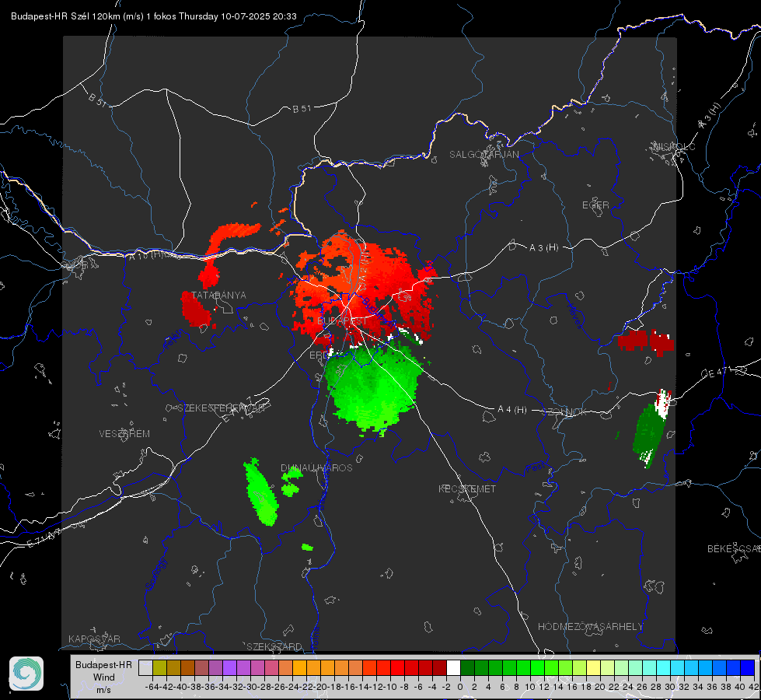Select the Somogy county label
This screenshot has height=700, width=761.
tap(157, 574)
